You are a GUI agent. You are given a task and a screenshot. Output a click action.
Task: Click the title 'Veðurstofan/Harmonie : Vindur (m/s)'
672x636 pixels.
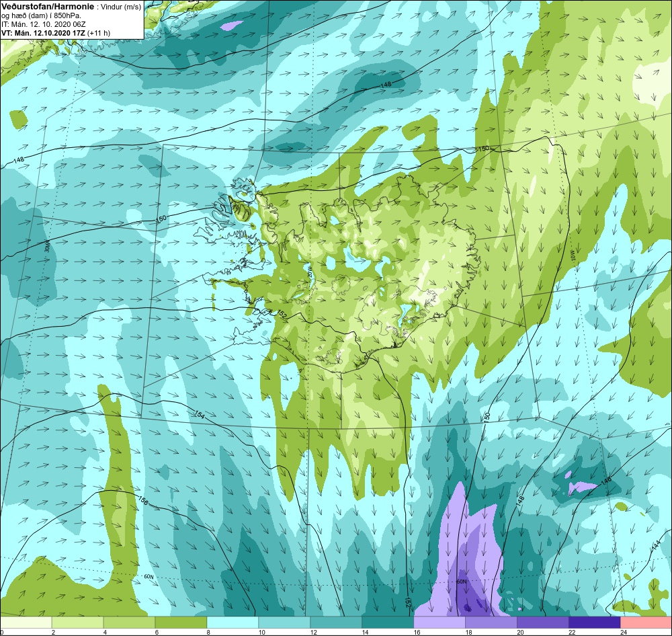click(71, 7)
